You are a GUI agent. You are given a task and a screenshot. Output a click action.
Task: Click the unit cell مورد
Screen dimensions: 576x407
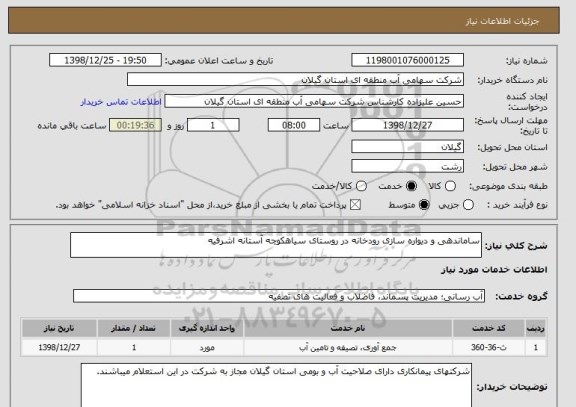point(207,347)
